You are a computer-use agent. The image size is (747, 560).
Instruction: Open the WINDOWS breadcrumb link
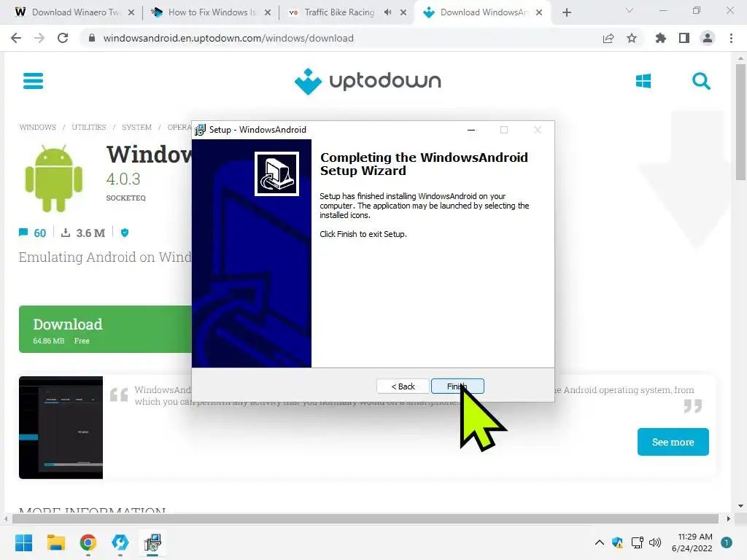pyautogui.click(x=38, y=127)
